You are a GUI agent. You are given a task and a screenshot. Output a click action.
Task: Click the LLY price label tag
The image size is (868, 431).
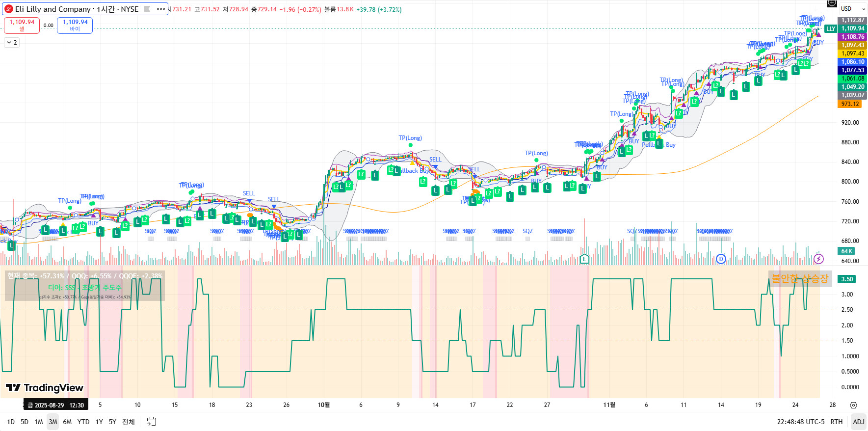pyautogui.click(x=831, y=28)
